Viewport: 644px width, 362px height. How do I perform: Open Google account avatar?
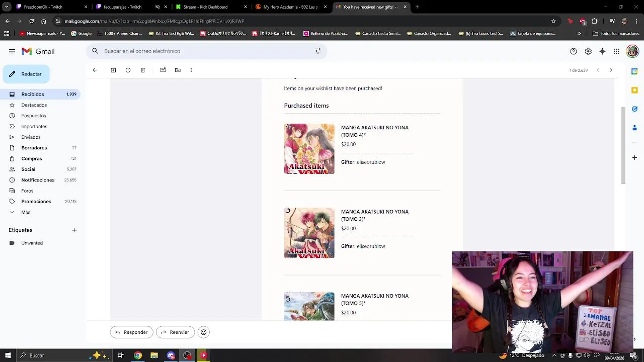tap(632, 51)
